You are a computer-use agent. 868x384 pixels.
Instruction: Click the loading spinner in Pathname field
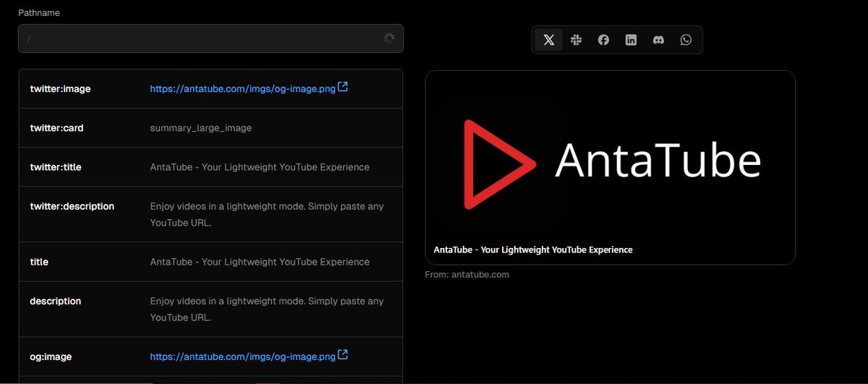click(x=389, y=38)
